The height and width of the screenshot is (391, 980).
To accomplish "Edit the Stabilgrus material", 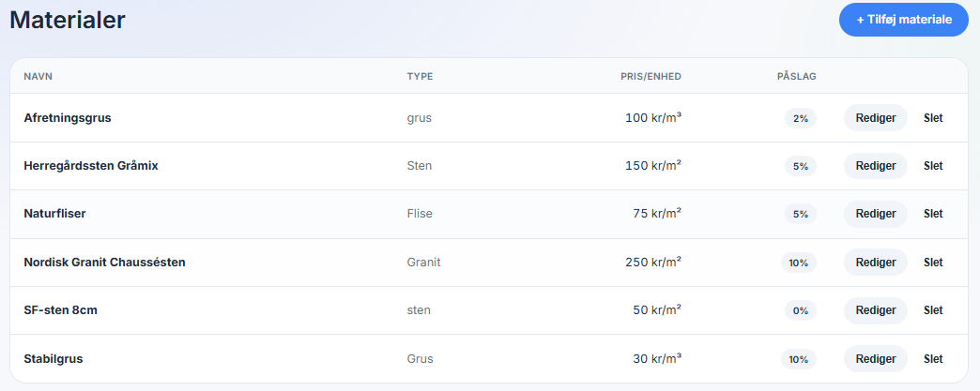I will coord(876,359).
